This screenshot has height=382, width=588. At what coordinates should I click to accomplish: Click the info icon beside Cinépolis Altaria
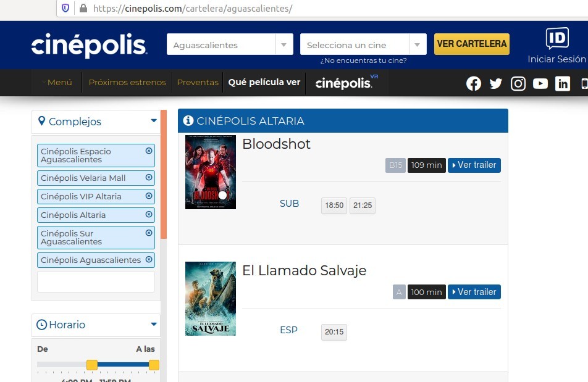(188, 120)
